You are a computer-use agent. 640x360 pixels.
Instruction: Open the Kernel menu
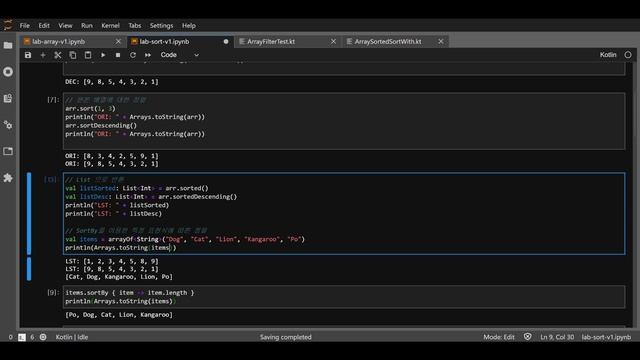coord(110,25)
